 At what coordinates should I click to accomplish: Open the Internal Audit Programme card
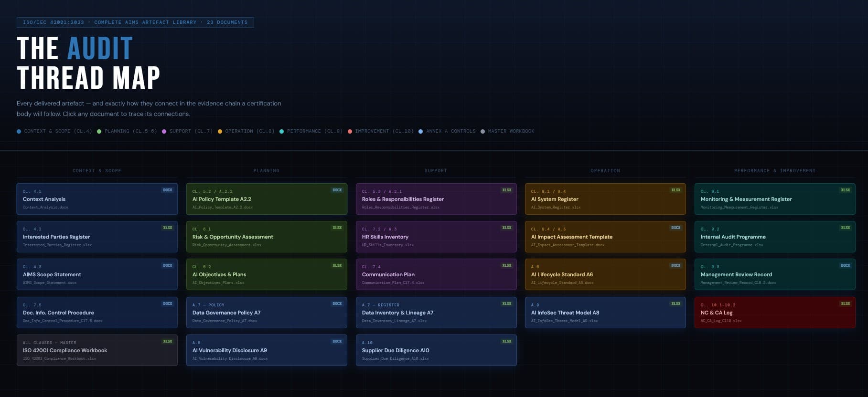pyautogui.click(x=775, y=237)
